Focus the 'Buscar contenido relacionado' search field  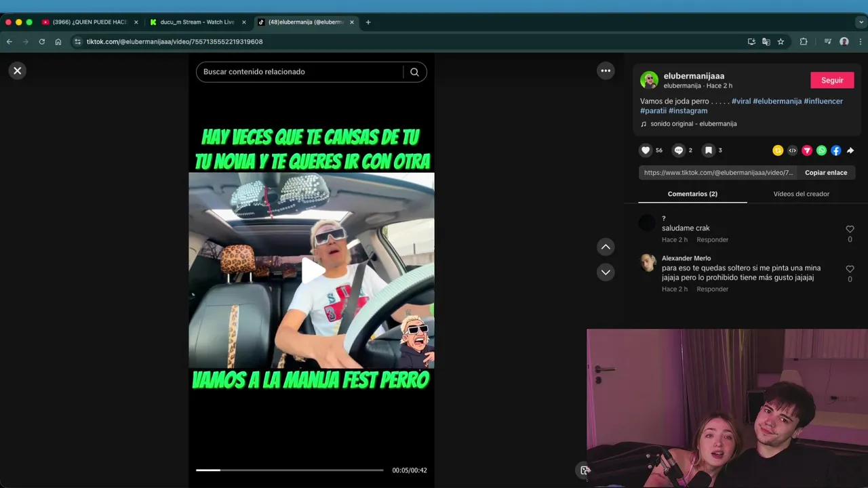tap(302, 72)
